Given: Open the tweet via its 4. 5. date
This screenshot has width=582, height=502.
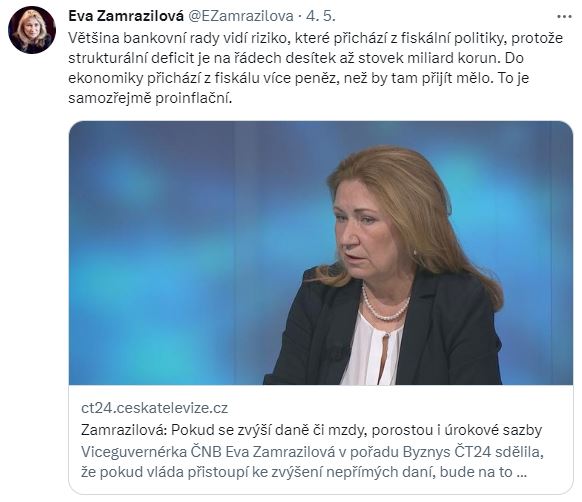Looking at the screenshot, I should tap(321, 16).
